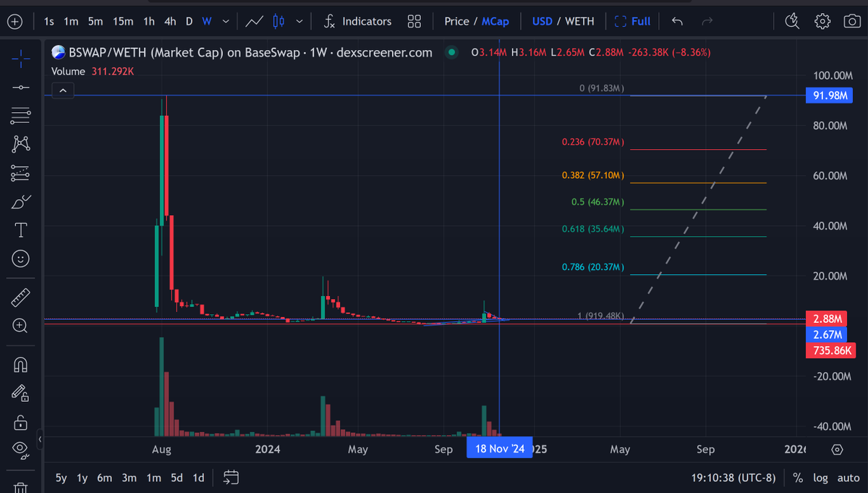Expand the timeframe dropdown arrow
The height and width of the screenshot is (493, 868).
tap(226, 22)
